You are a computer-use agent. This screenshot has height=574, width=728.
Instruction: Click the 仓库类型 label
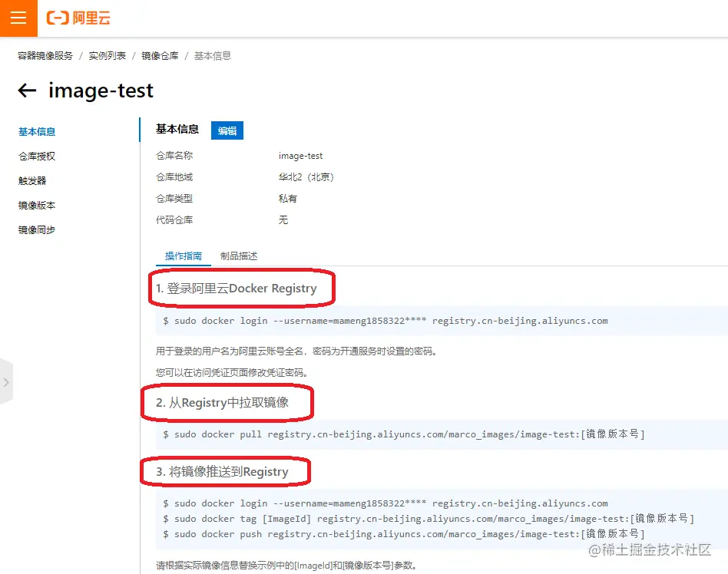pos(174,199)
